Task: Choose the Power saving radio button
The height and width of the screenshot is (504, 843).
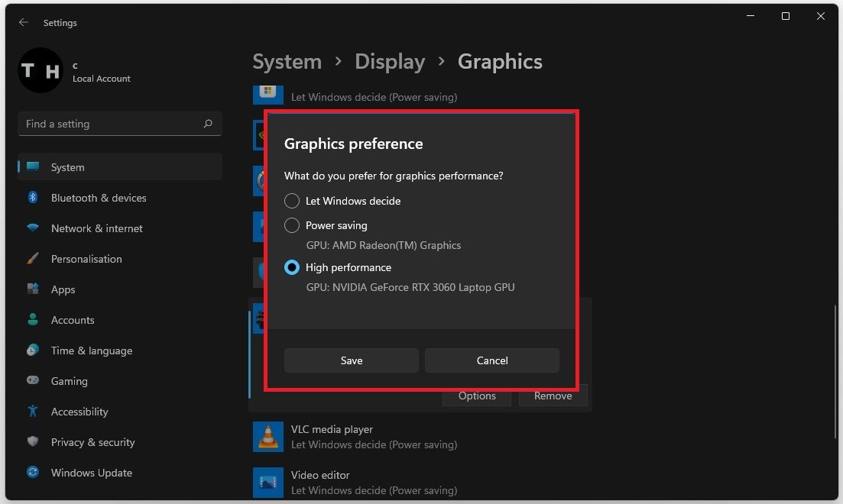Action: tap(292, 225)
